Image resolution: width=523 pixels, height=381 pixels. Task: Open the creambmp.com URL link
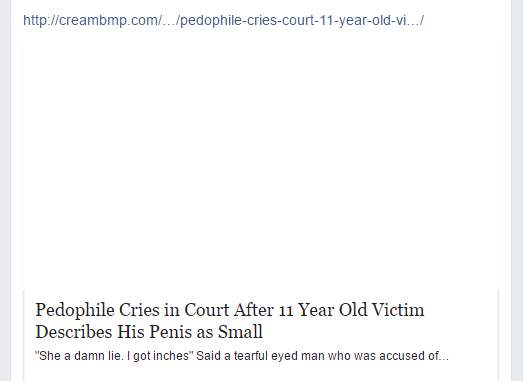click(223, 21)
